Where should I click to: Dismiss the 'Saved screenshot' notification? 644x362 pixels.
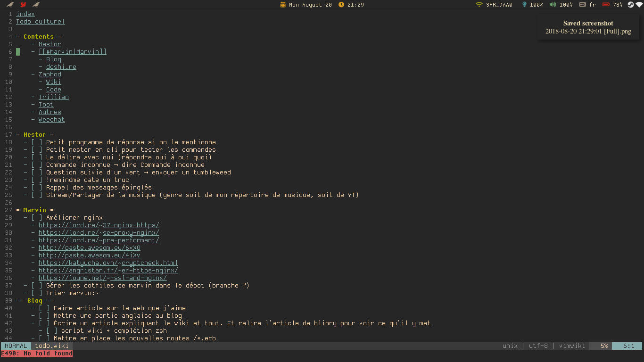[588, 27]
